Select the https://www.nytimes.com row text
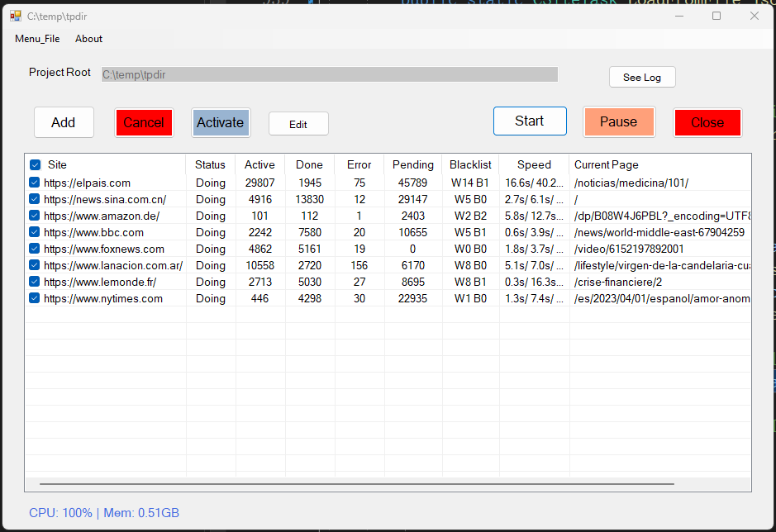 (x=103, y=299)
